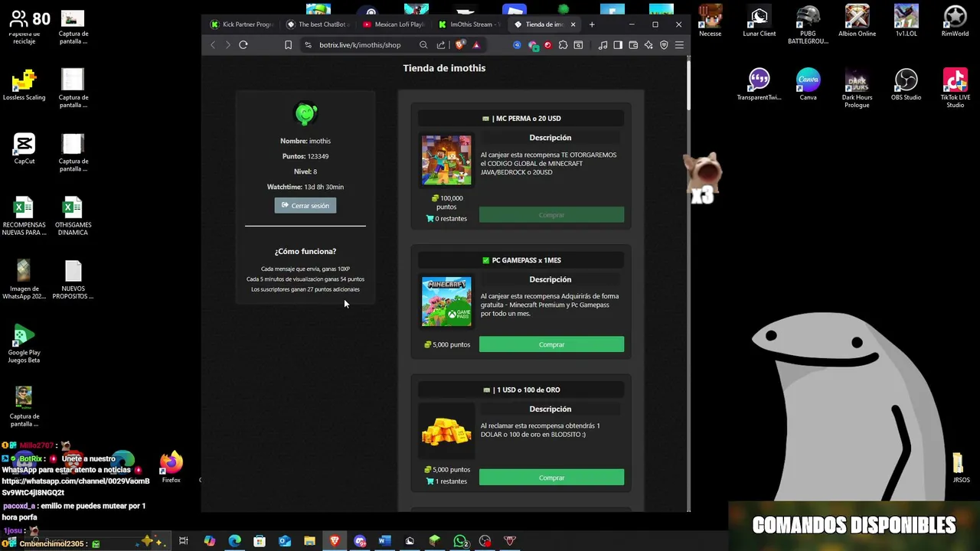The image size is (980, 551).
Task: Open the TransparentTwitchChat desktop icon
Action: (759, 84)
